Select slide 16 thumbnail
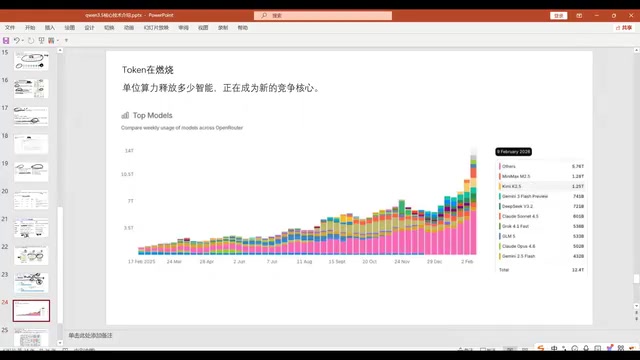 click(31, 88)
